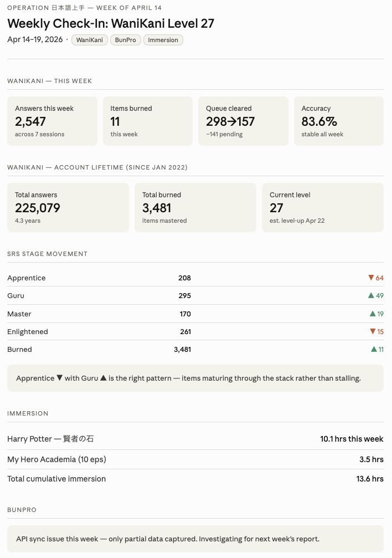Screen dimensions: 392x558
Task: Click the Master count 170
Action: coord(185,314)
